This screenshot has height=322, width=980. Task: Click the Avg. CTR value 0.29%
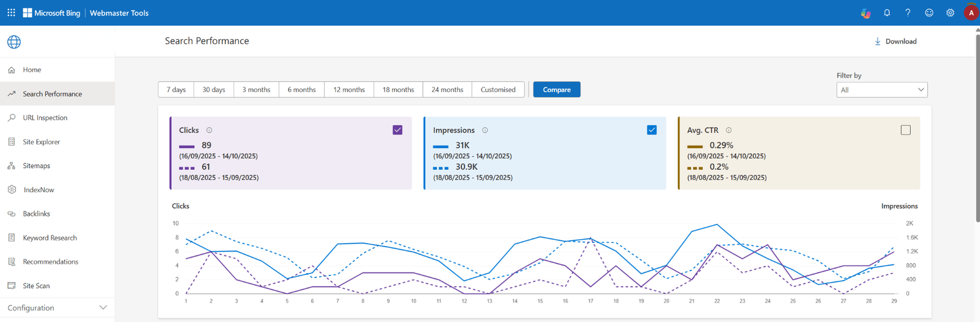pos(722,145)
